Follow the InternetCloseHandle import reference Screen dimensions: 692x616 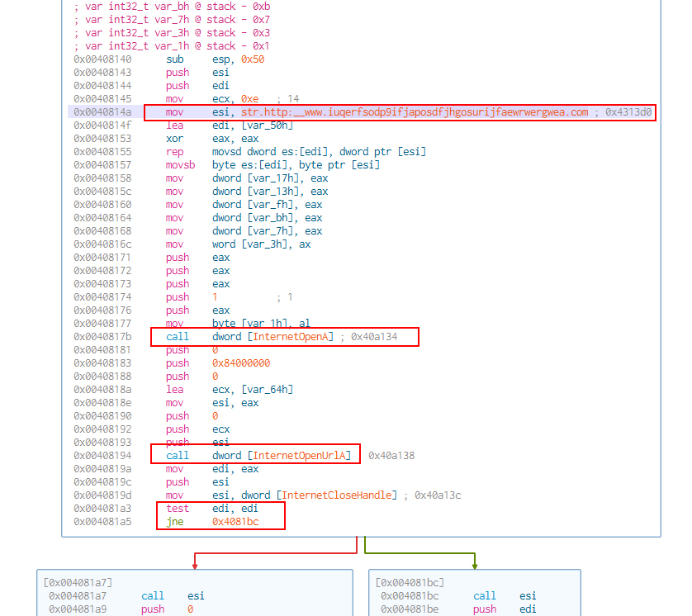[x=339, y=495]
